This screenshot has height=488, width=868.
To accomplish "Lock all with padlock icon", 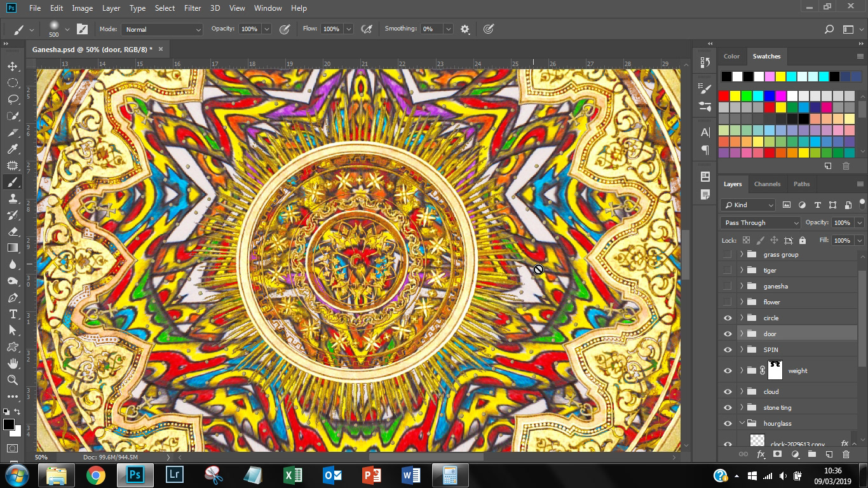I will pyautogui.click(x=803, y=240).
